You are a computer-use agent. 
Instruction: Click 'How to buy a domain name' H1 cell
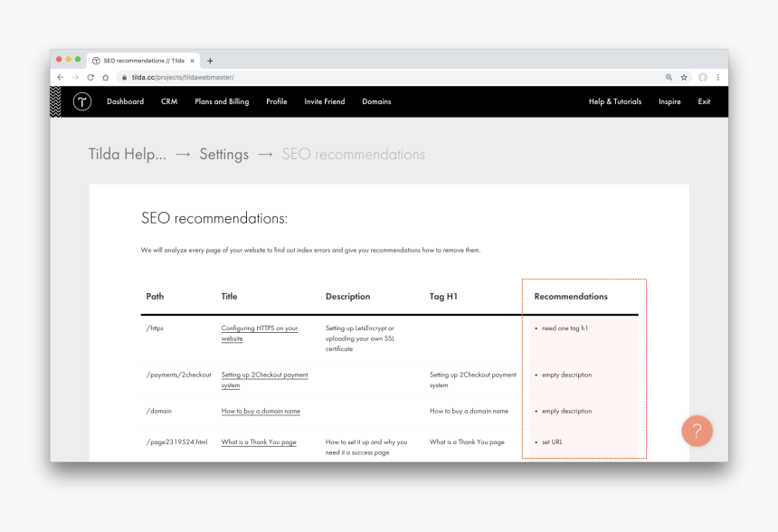469,412
